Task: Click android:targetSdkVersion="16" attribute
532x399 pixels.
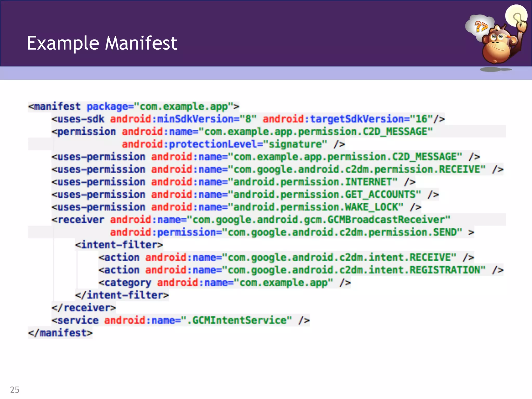Action: point(348,119)
